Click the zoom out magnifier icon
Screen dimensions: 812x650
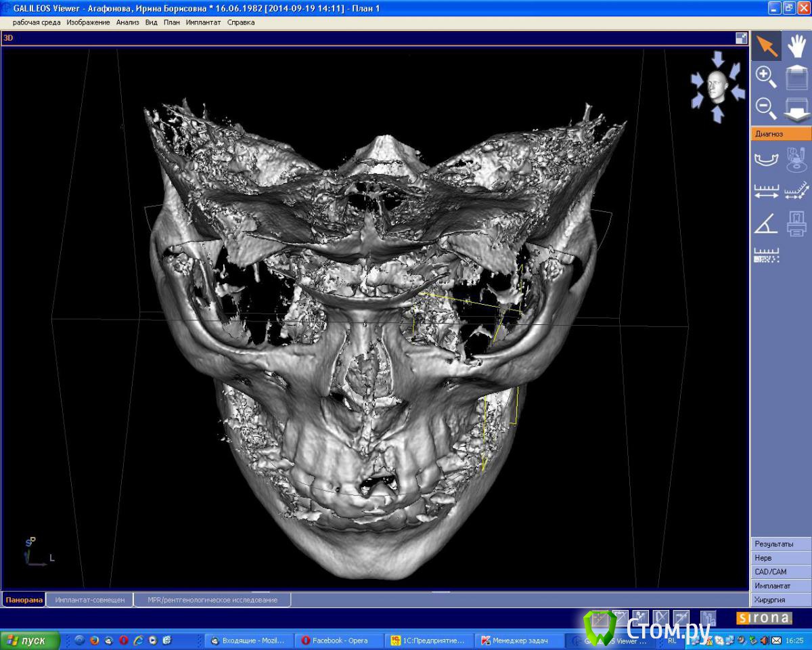(x=766, y=108)
